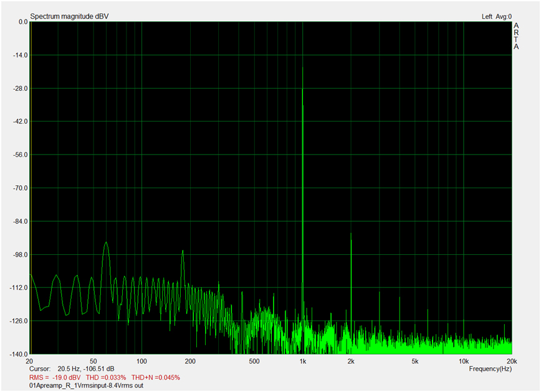Image resolution: width=541 pixels, height=392 pixels.
Task: Click the 10k x-axis tick label
Action: tap(463, 361)
